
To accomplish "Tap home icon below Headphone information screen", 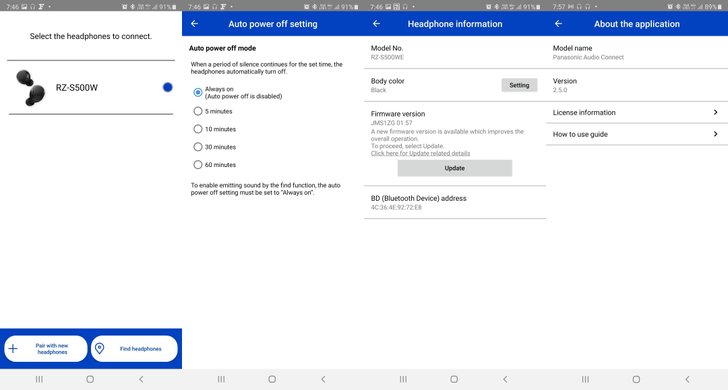I will point(454,379).
